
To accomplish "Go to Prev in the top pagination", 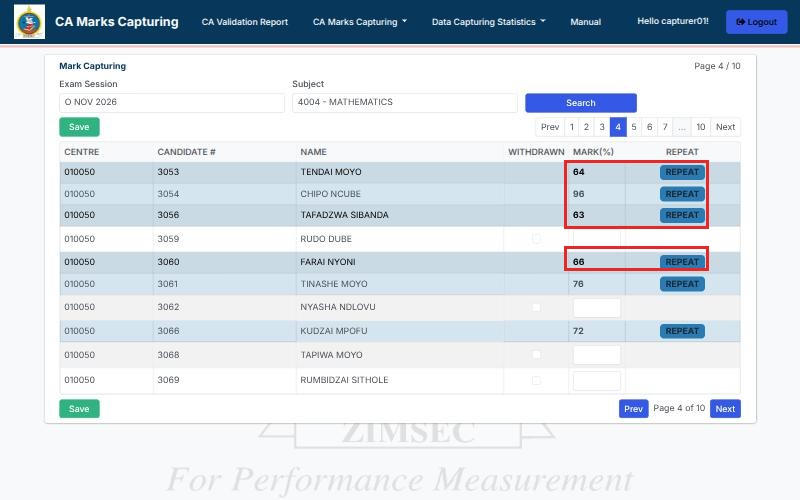I will (x=550, y=127).
